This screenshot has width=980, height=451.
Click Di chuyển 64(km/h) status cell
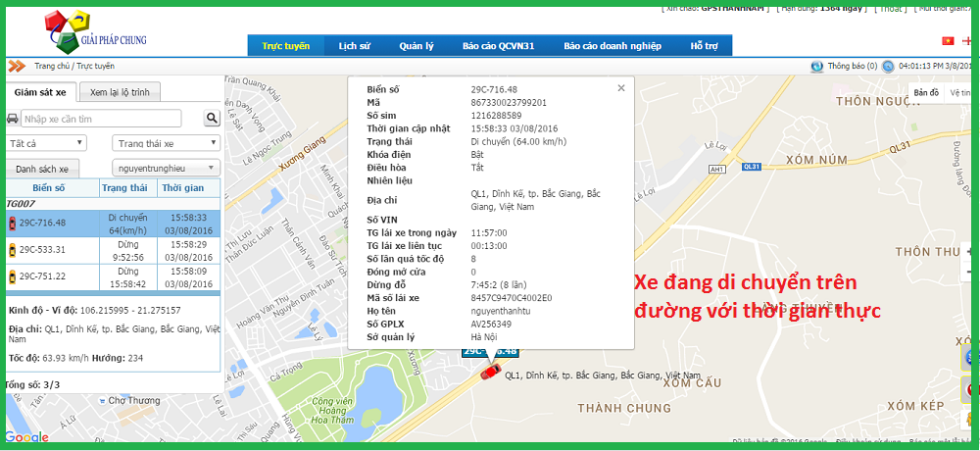(128, 224)
